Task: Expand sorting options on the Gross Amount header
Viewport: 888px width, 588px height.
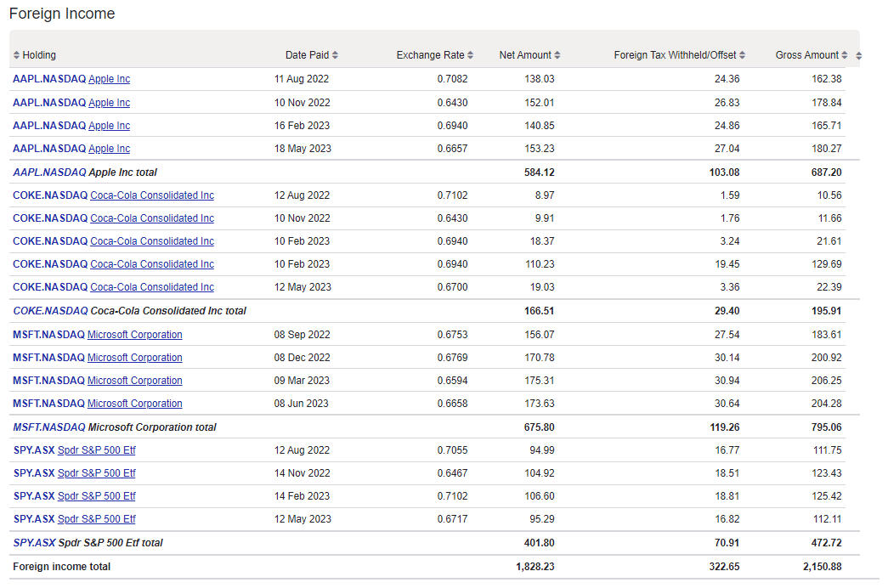Action: tap(843, 54)
